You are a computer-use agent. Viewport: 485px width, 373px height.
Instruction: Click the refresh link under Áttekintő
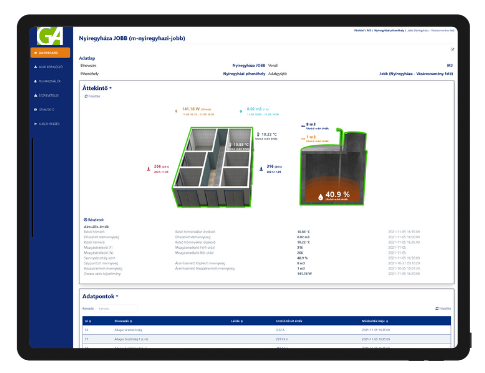click(x=92, y=96)
